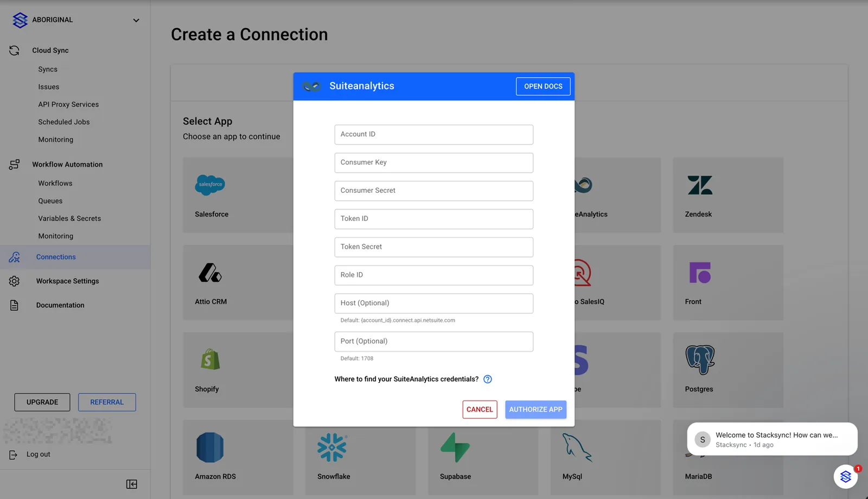Open Variables & Secrets
Screen dimensions: 868x499
tap(69, 218)
